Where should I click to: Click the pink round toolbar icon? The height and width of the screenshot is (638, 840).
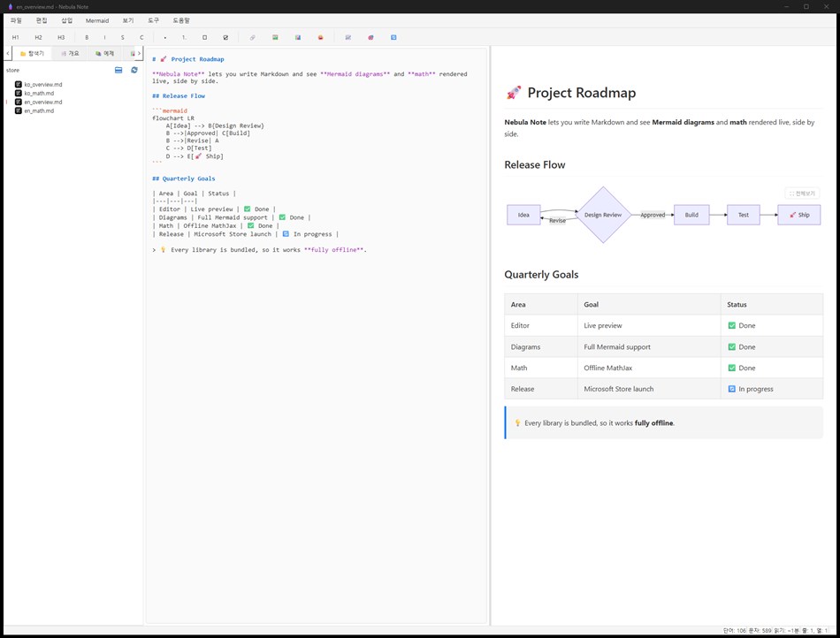[x=370, y=37]
